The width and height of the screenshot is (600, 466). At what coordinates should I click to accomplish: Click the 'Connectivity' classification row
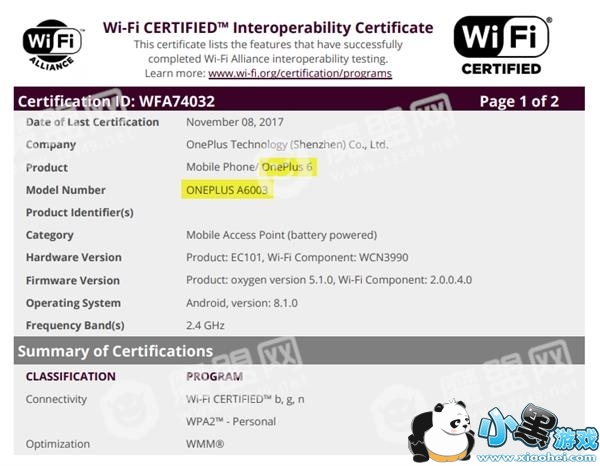[56, 399]
